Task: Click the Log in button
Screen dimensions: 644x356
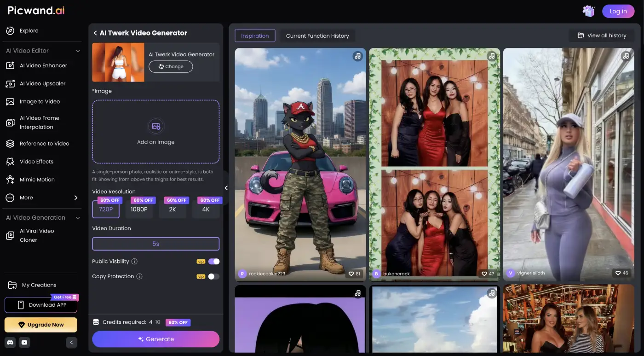Action: [618, 12]
